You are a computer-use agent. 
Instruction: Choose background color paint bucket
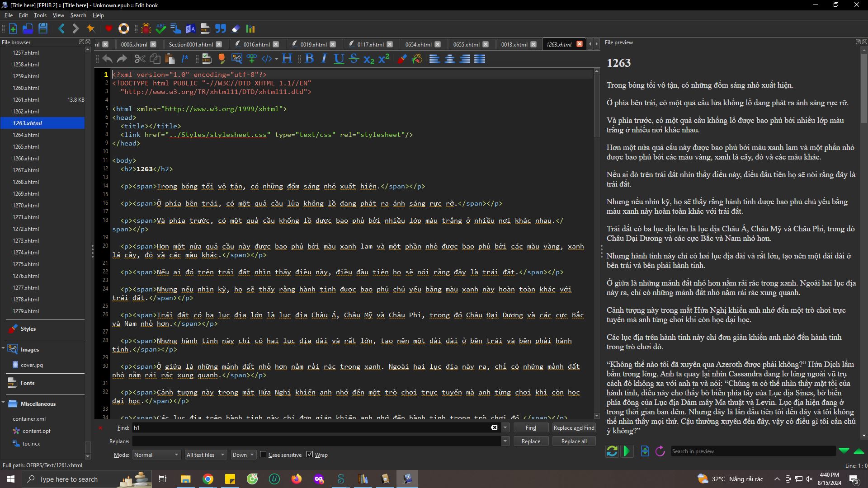[417, 59]
